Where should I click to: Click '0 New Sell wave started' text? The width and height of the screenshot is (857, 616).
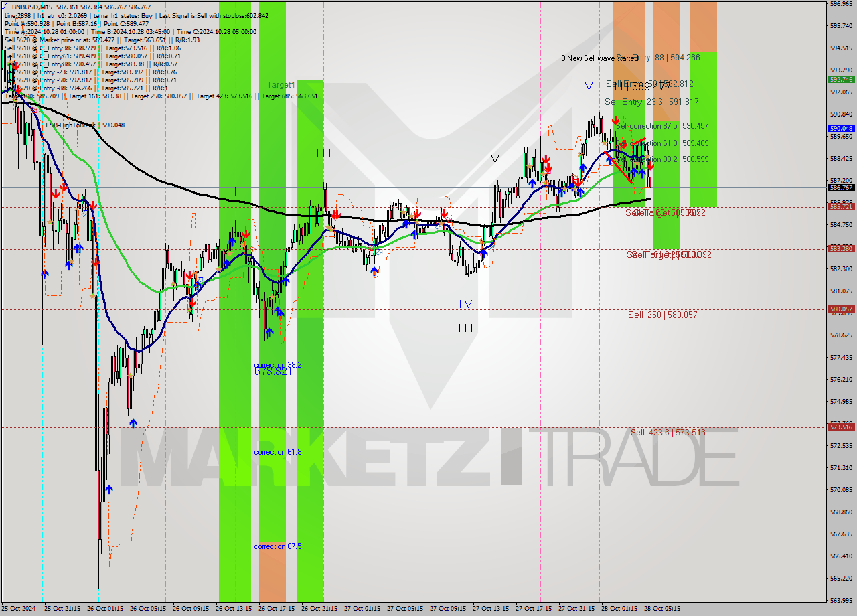pyautogui.click(x=600, y=58)
